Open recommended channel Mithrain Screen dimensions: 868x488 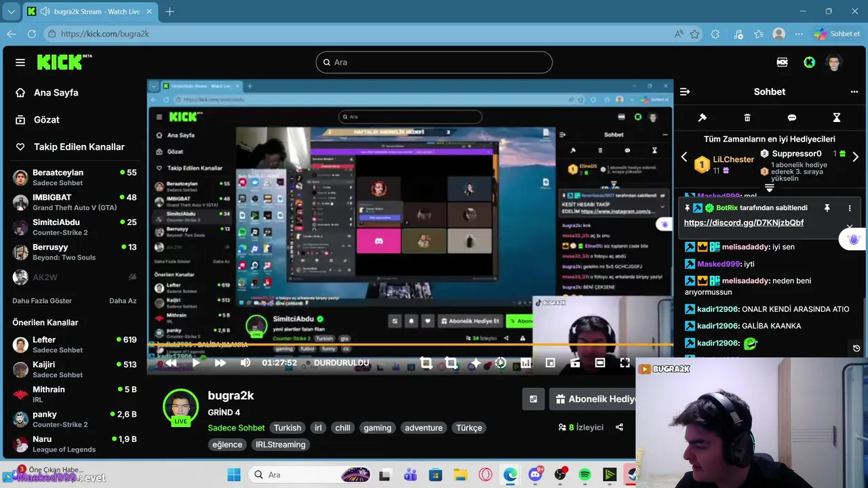[x=75, y=394]
